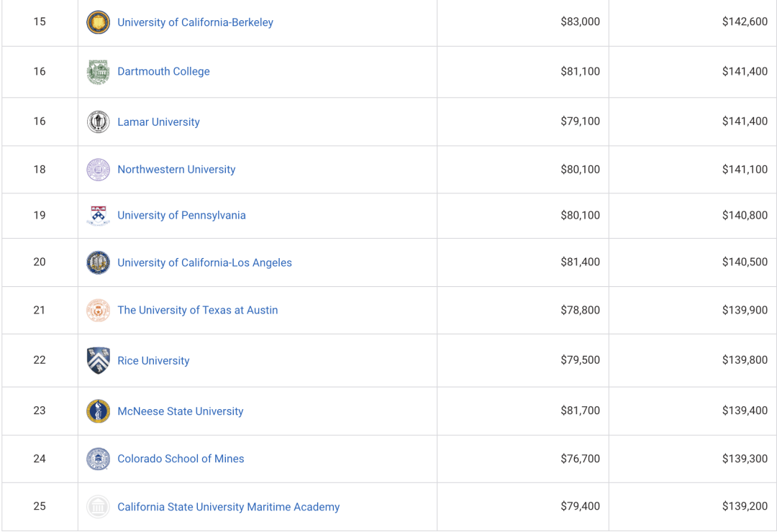Click the UT Austin orange seal
The image size is (777, 532).
point(98,311)
